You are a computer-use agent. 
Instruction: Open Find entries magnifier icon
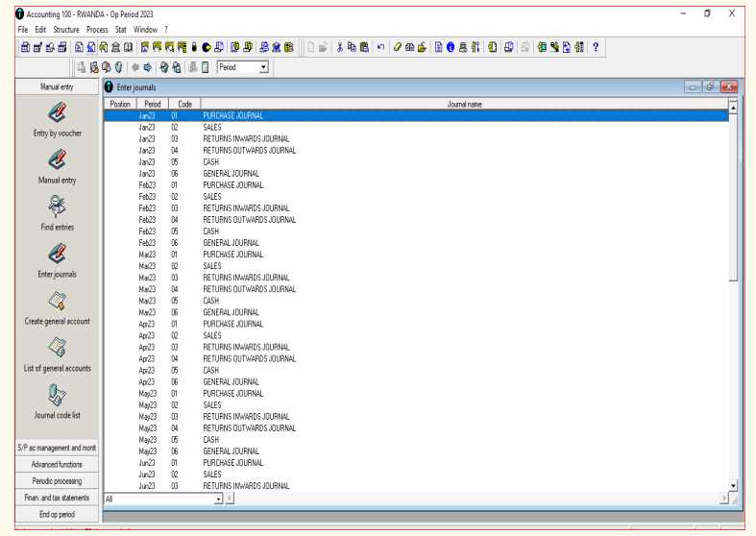(x=57, y=207)
